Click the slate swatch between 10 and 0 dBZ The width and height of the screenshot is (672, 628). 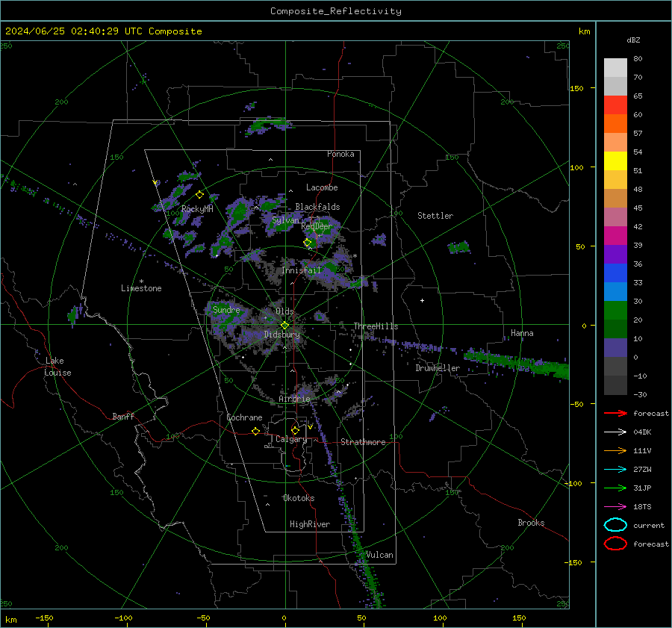(615, 348)
